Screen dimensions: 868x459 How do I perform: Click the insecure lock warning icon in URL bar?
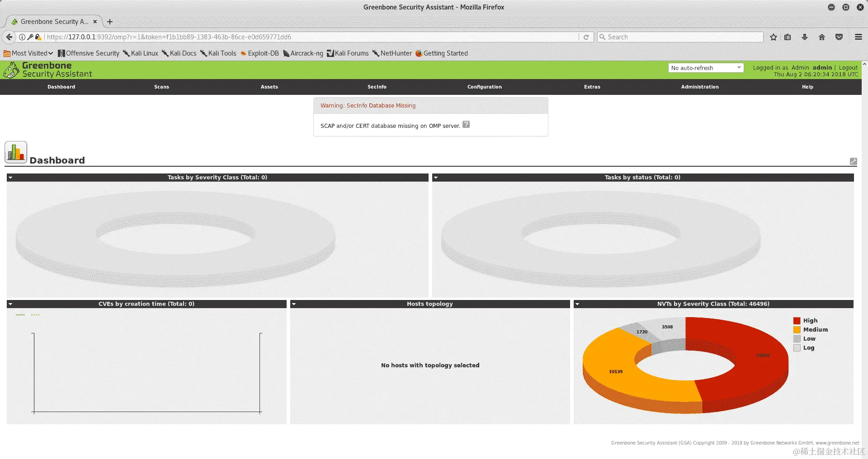pyautogui.click(x=38, y=37)
